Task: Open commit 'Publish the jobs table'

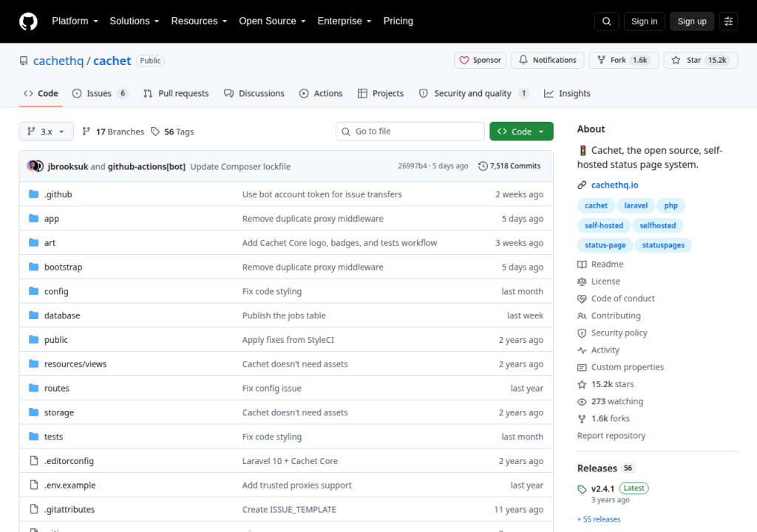Action: point(284,316)
